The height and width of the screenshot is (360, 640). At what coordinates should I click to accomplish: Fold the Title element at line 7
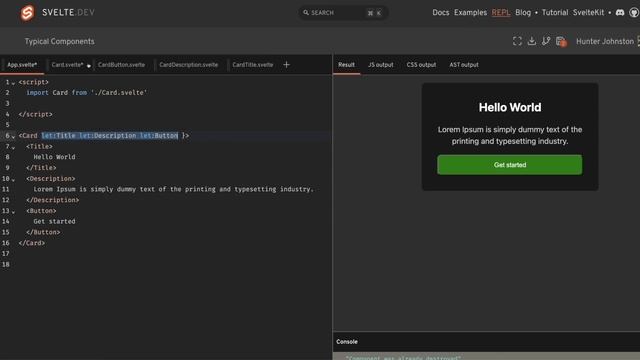pyautogui.click(x=13, y=147)
